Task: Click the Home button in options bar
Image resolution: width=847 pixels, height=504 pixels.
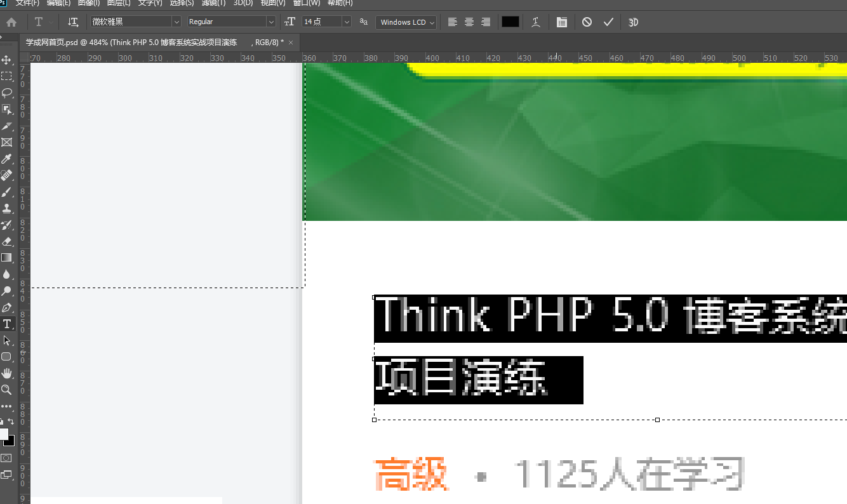Action: tap(11, 22)
